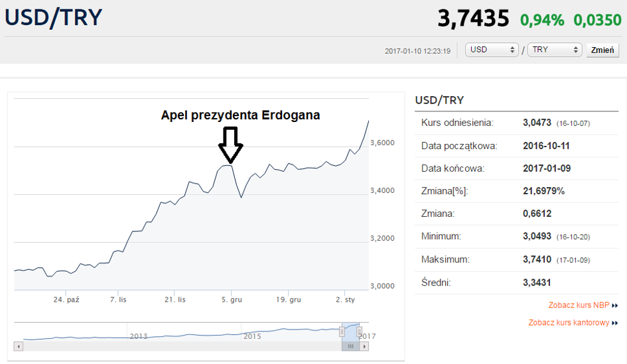This screenshot has height=364, width=627.
Task: Click the large USD/TRY page heading
Action: point(53,18)
